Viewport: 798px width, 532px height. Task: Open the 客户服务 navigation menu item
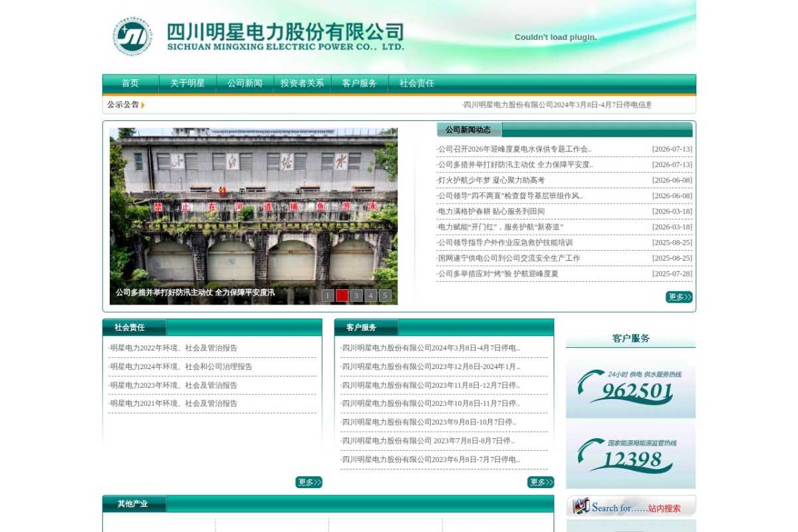click(359, 83)
